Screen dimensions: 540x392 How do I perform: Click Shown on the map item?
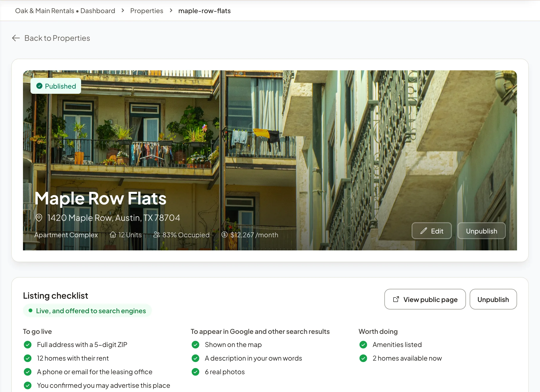pos(233,345)
